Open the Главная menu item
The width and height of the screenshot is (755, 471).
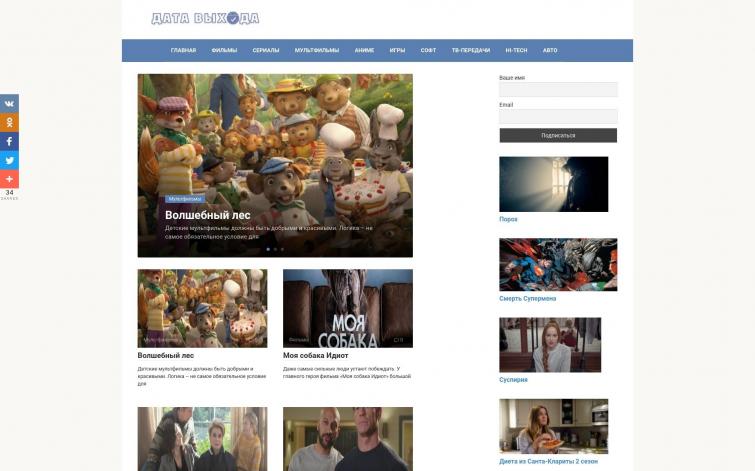pyautogui.click(x=183, y=50)
